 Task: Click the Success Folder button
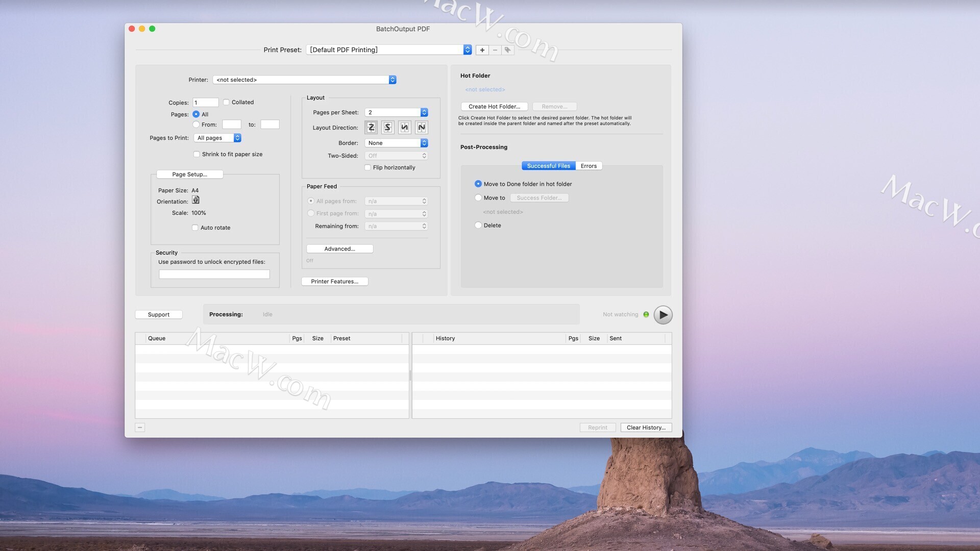[x=539, y=198]
